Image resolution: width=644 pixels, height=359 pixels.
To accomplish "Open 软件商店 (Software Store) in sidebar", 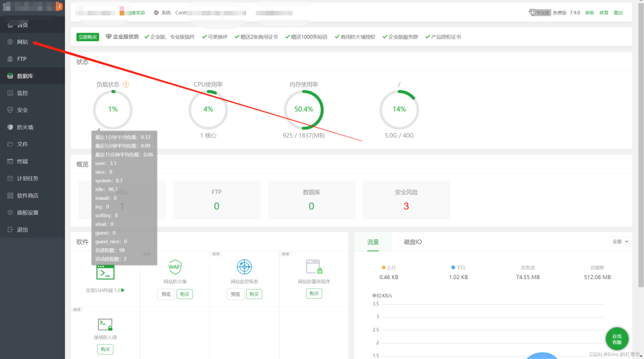I will coord(28,195).
